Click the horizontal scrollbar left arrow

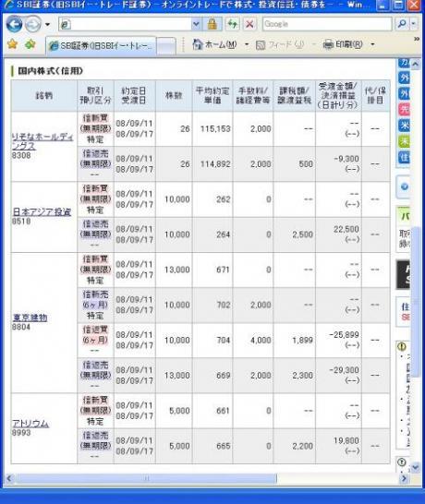pos(9,478)
